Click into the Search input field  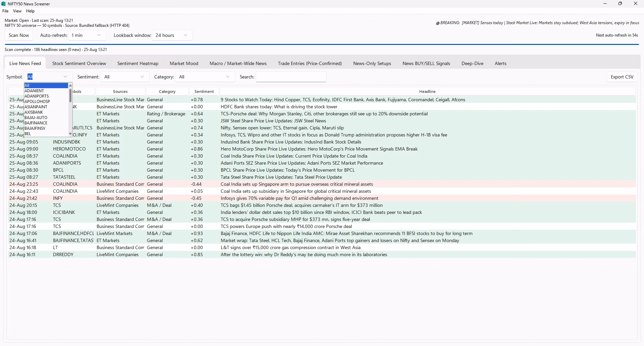291,77
